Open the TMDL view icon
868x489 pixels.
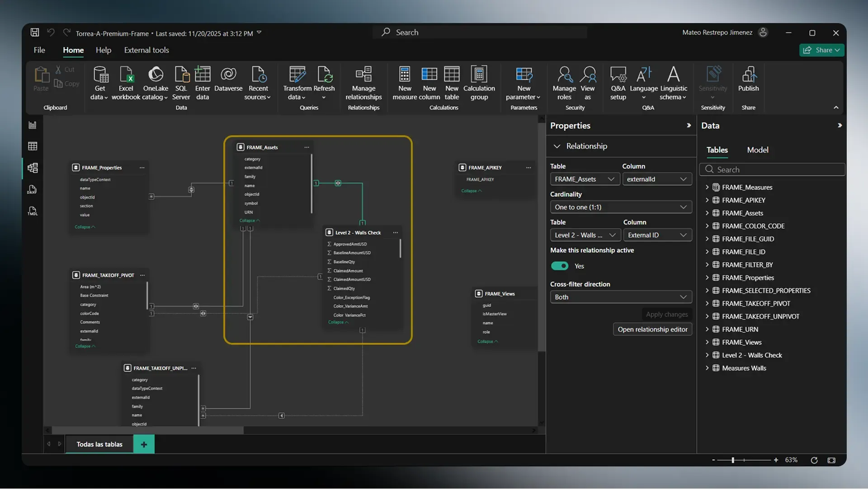point(32,211)
